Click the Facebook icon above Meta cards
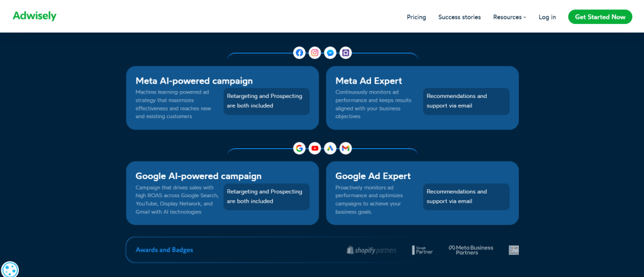644x277 pixels. (x=299, y=53)
